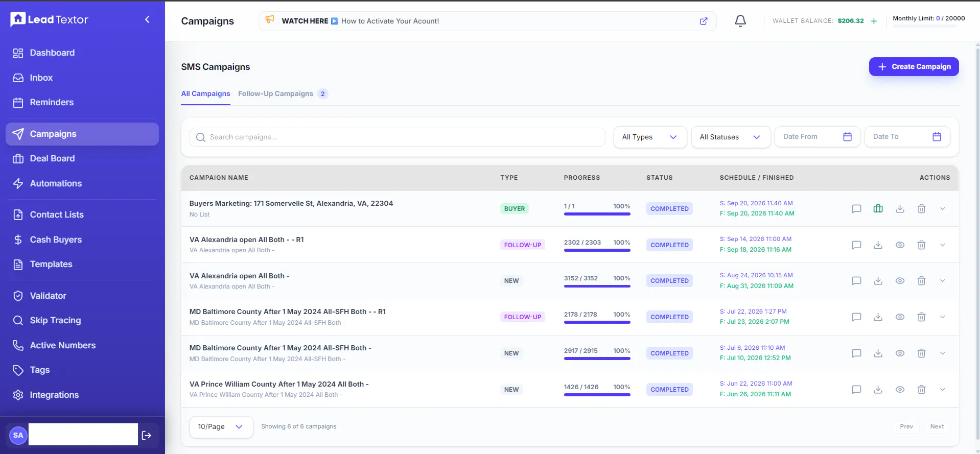Click the 2917 / 2915 progress bar
Viewport: 980px width, 454px height.
(x=597, y=359)
